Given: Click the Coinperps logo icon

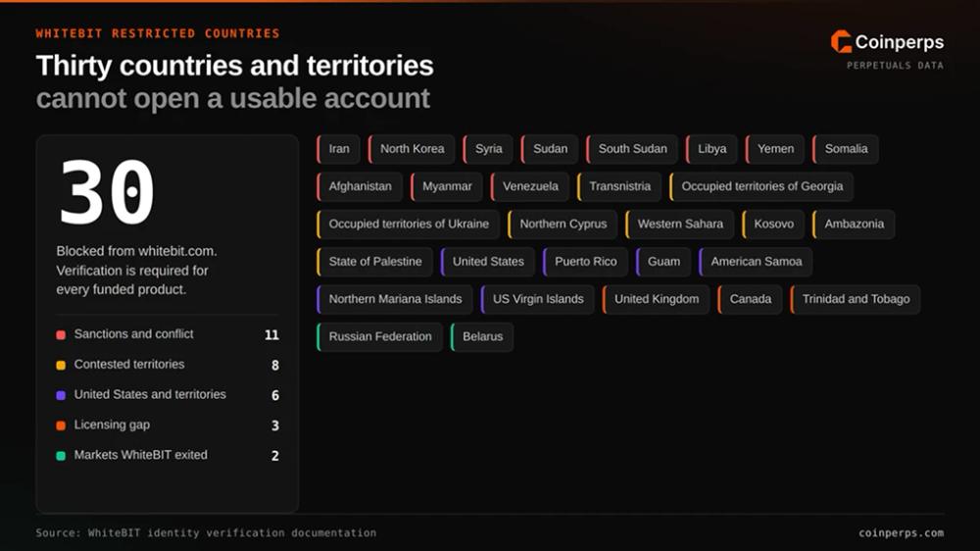Looking at the screenshot, I should (x=841, y=42).
